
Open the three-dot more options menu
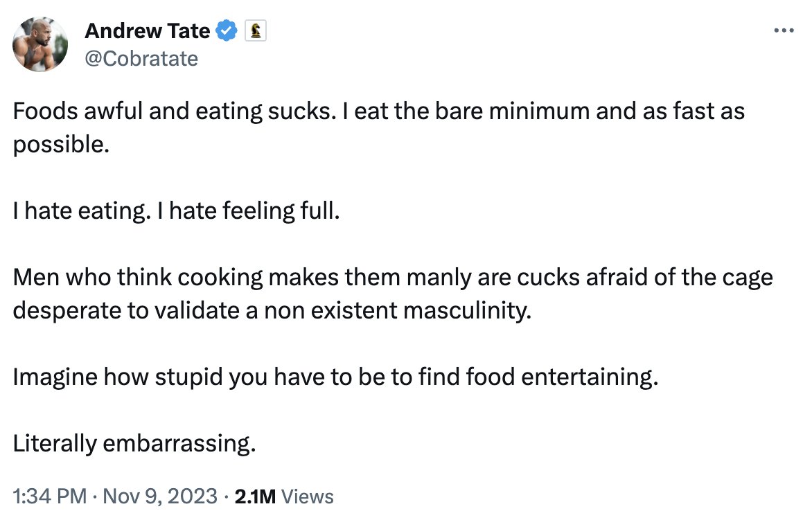coord(784,31)
